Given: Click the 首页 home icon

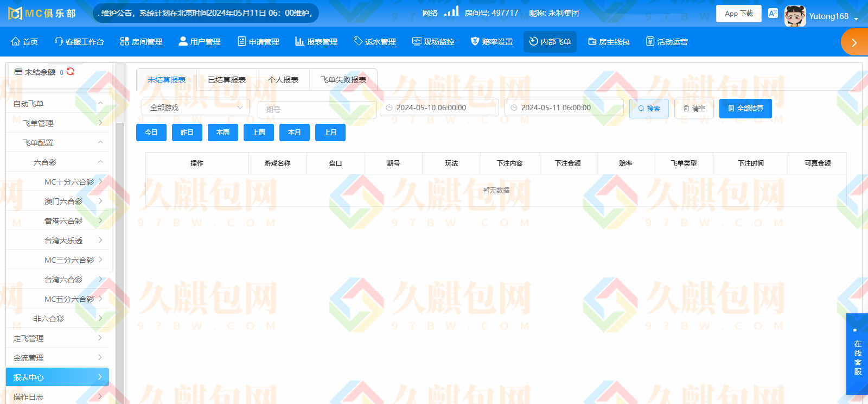Looking at the screenshot, I should click(16, 41).
